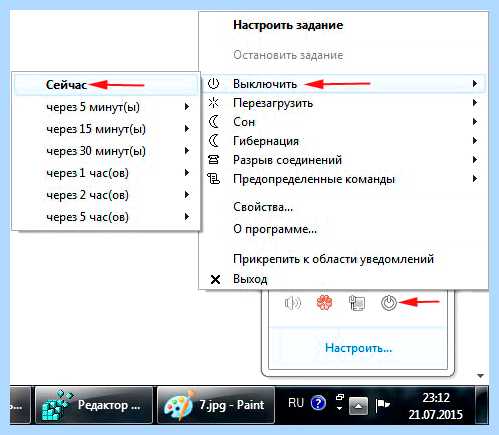Show hidden tray icons arrow button
Screen dimensions: 499x435
point(358,406)
